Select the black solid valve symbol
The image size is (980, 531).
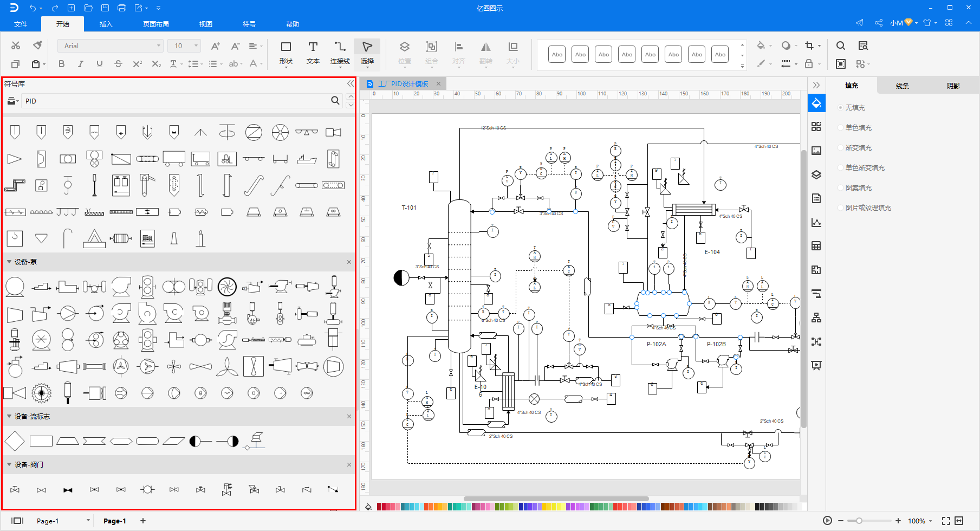click(68, 490)
